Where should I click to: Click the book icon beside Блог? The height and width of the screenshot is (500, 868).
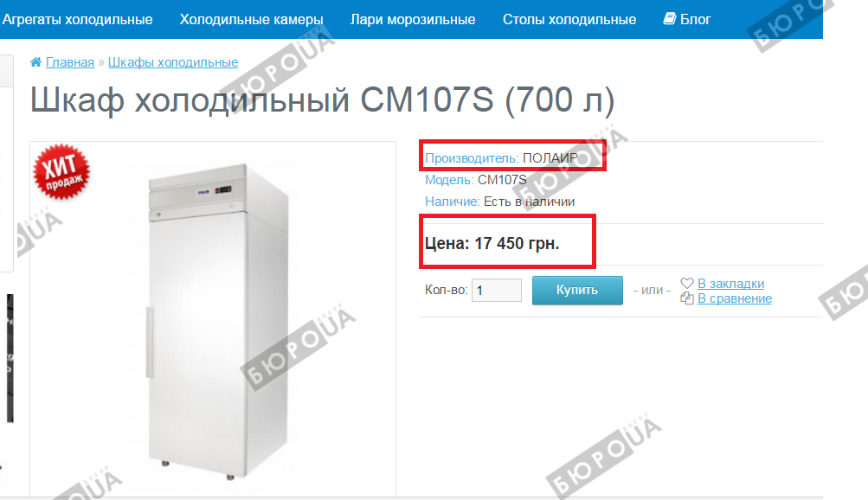pyautogui.click(x=669, y=19)
